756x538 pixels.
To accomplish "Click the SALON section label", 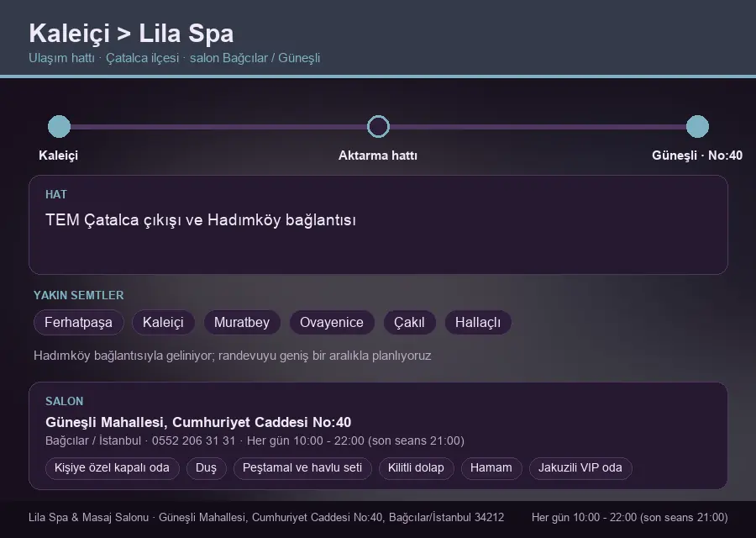I will (x=64, y=402).
